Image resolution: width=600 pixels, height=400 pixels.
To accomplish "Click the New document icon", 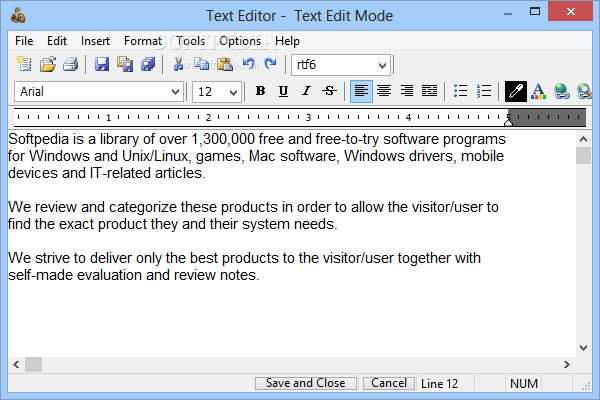I will 25,64.
